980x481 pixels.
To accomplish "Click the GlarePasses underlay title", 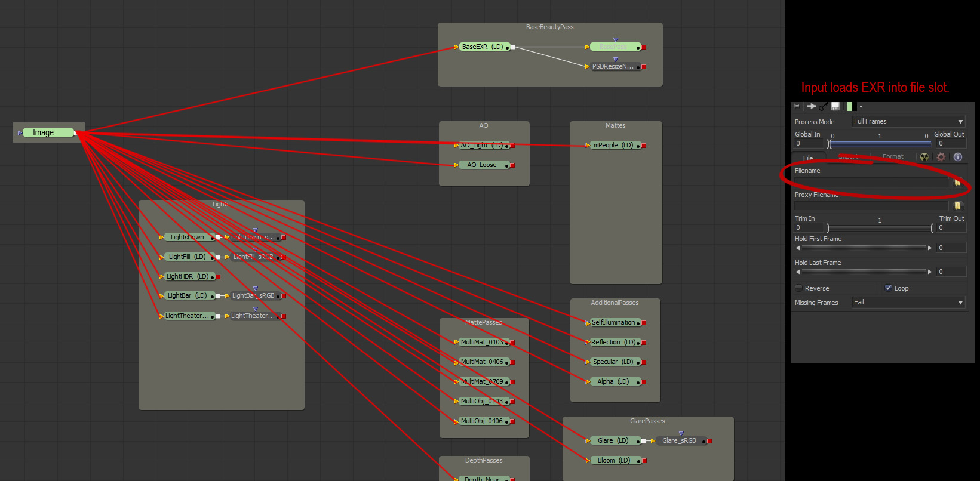I will click(647, 421).
